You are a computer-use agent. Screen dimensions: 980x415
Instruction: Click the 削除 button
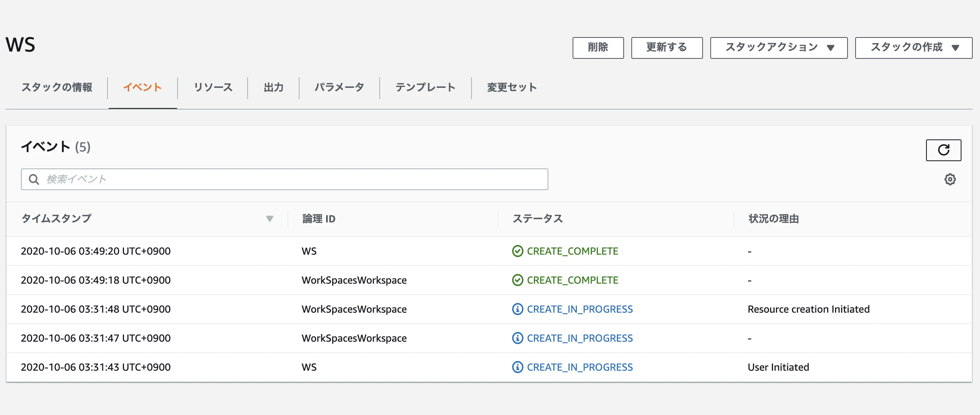598,48
